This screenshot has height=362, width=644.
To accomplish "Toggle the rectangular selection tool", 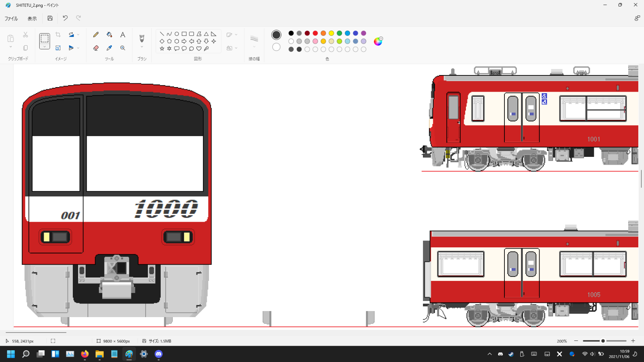I will (45, 38).
